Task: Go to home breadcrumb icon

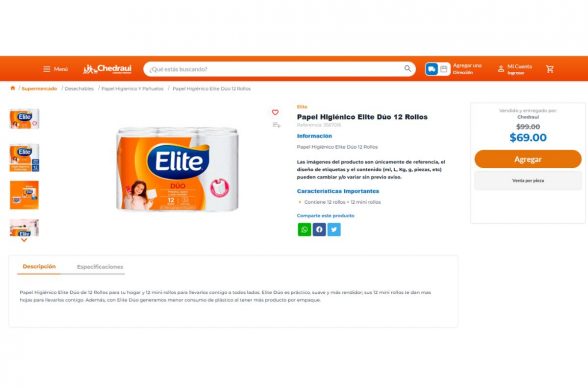Action: click(x=13, y=88)
